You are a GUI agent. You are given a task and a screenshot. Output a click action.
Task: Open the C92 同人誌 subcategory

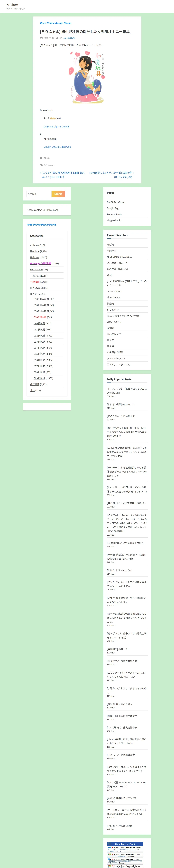39,336
